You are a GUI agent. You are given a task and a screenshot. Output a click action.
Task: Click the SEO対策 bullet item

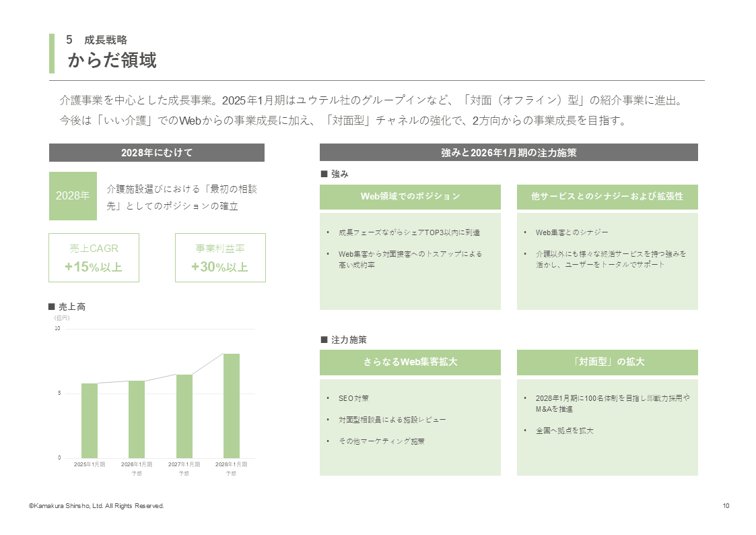(353, 398)
